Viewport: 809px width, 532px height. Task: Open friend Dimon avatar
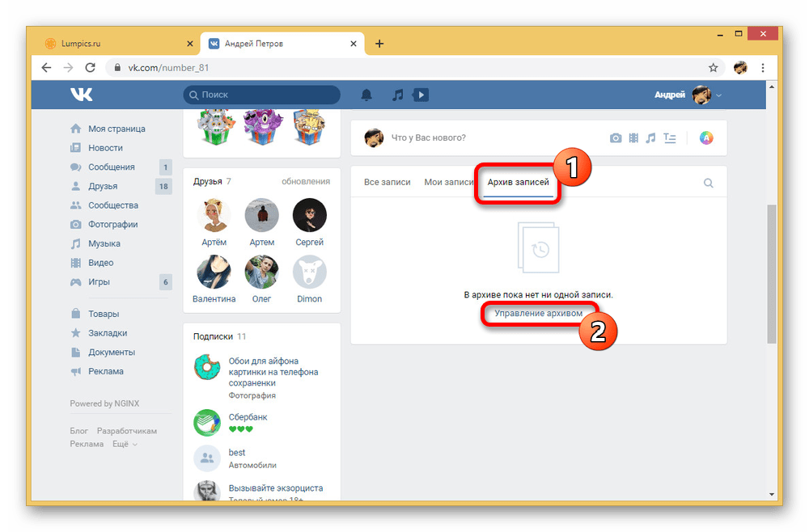(310, 272)
